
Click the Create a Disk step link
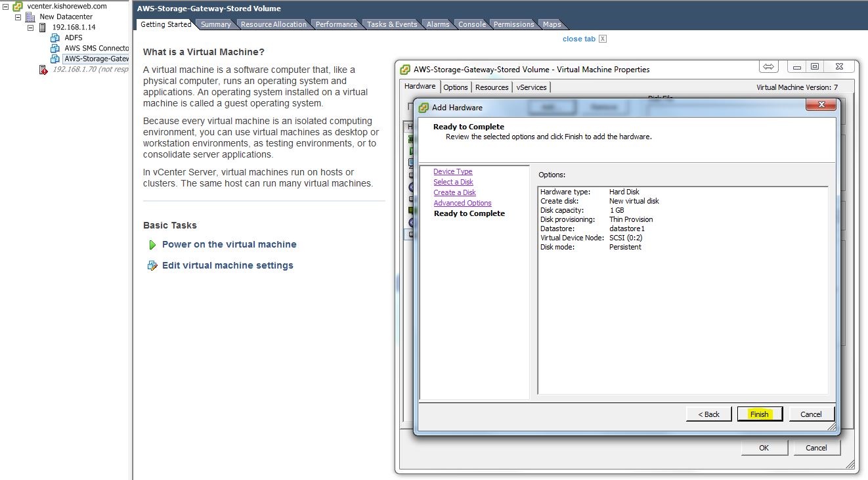pyautogui.click(x=454, y=192)
